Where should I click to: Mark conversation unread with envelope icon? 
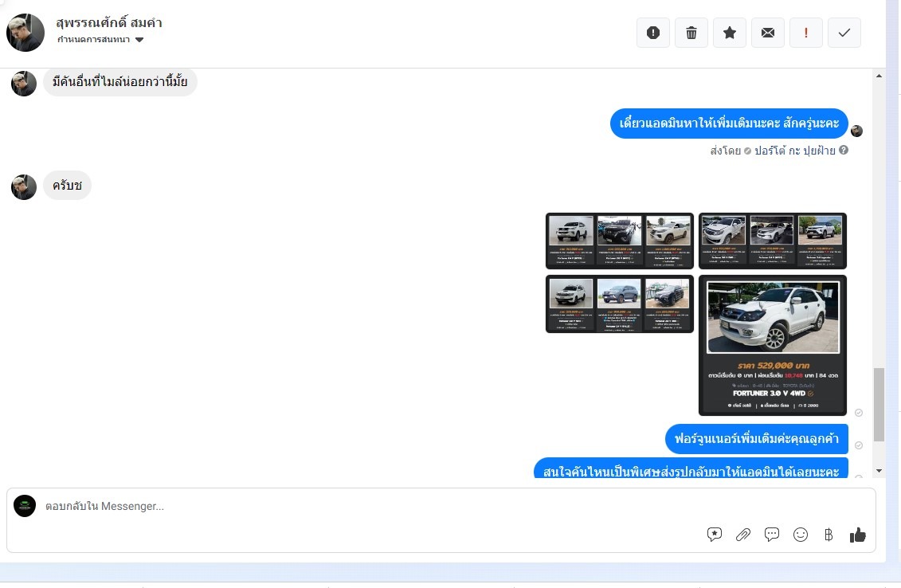(768, 33)
